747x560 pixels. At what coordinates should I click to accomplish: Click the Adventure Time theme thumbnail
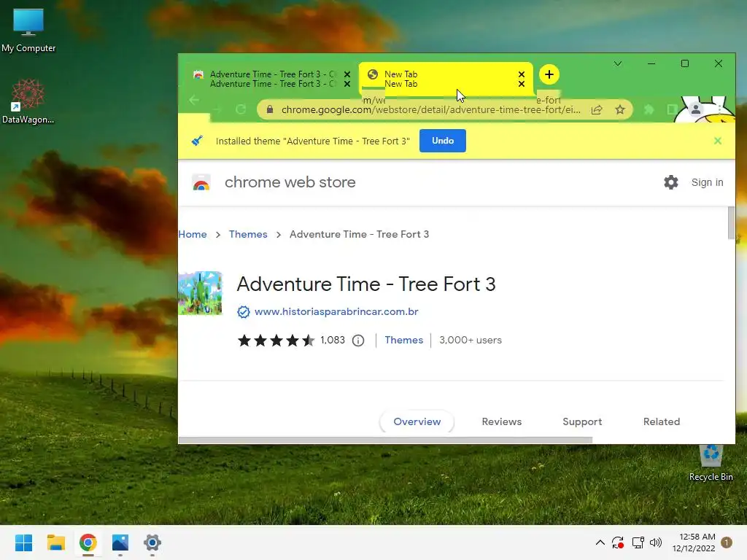coord(200,293)
